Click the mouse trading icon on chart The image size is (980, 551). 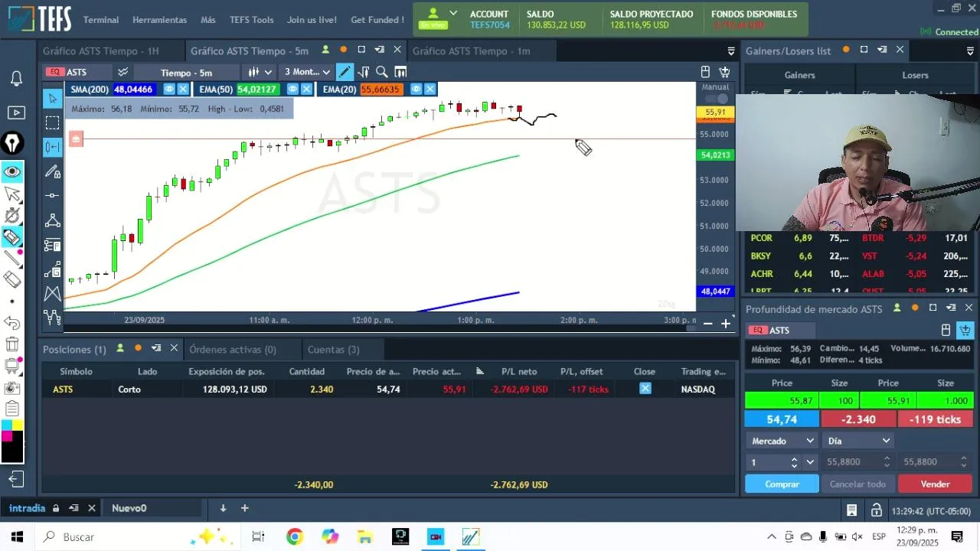[705, 72]
